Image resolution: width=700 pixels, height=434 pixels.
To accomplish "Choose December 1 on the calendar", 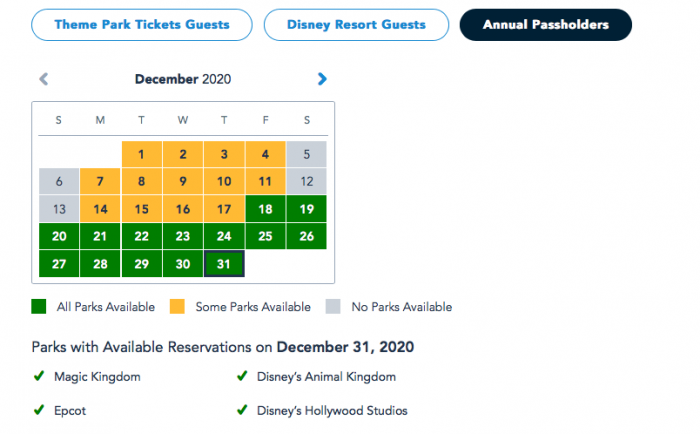I will [x=142, y=154].
